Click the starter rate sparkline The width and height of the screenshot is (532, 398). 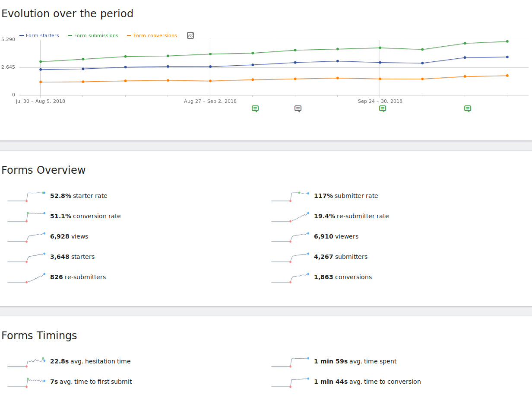click(x=26, y=196)
